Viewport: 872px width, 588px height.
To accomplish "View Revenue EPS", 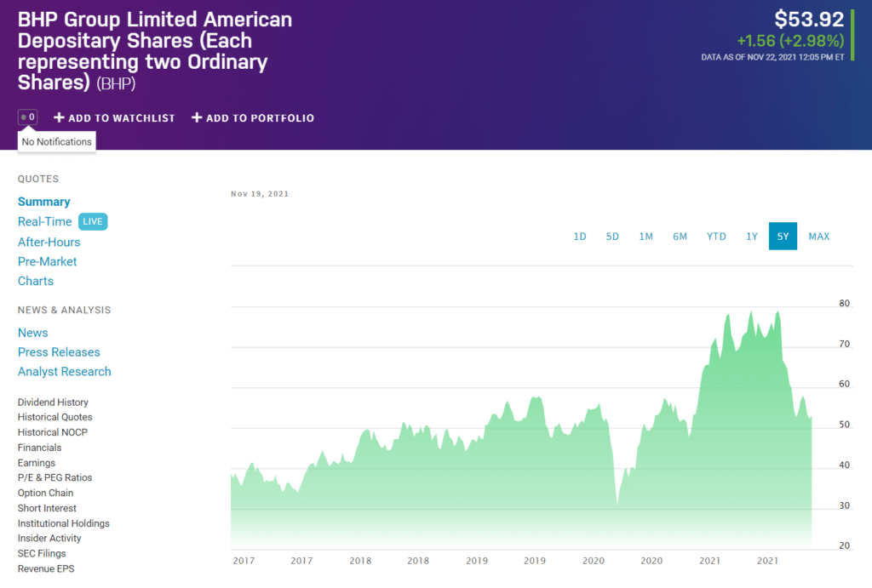I will (46, 569).
